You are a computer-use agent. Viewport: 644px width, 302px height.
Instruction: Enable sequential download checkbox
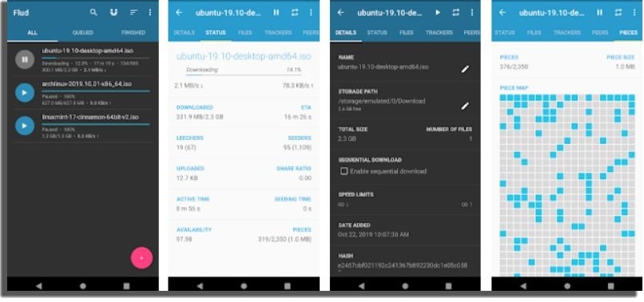[x=344, y=171]
